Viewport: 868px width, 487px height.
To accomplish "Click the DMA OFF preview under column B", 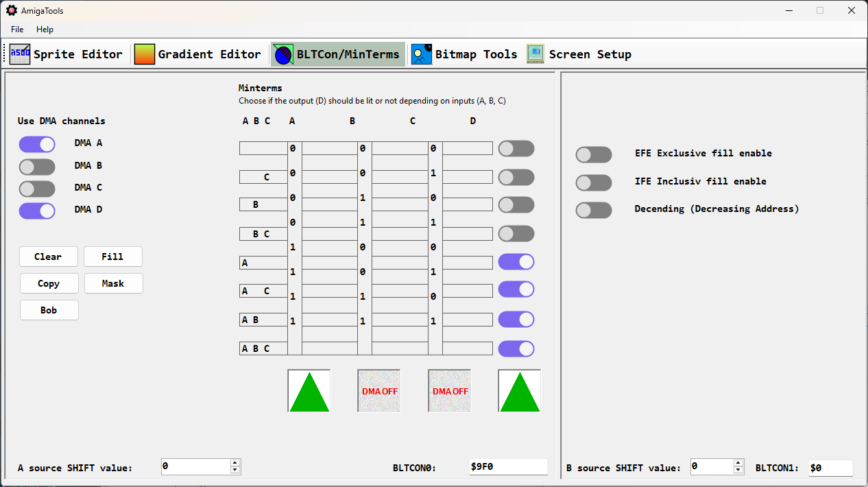I will (379, 391).
